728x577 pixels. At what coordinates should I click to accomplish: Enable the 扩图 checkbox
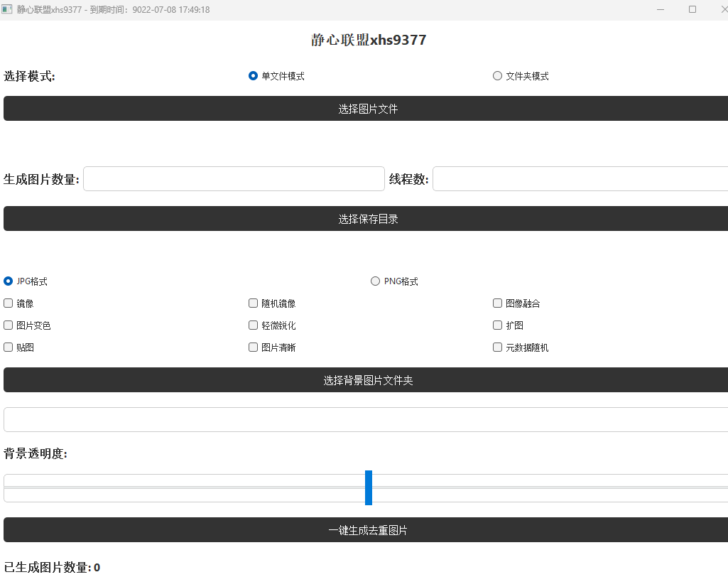tap(497, 325)
